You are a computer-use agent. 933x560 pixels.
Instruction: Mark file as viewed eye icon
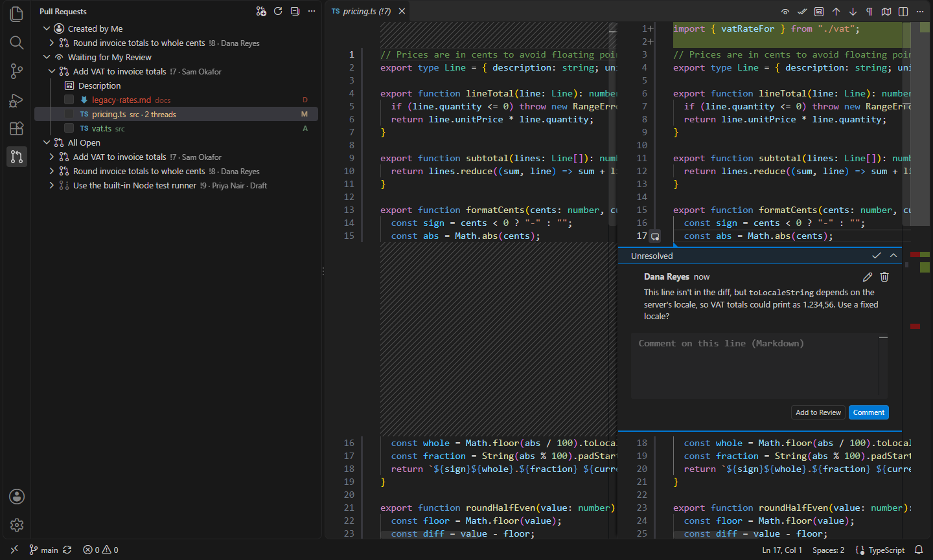(785, 12)
